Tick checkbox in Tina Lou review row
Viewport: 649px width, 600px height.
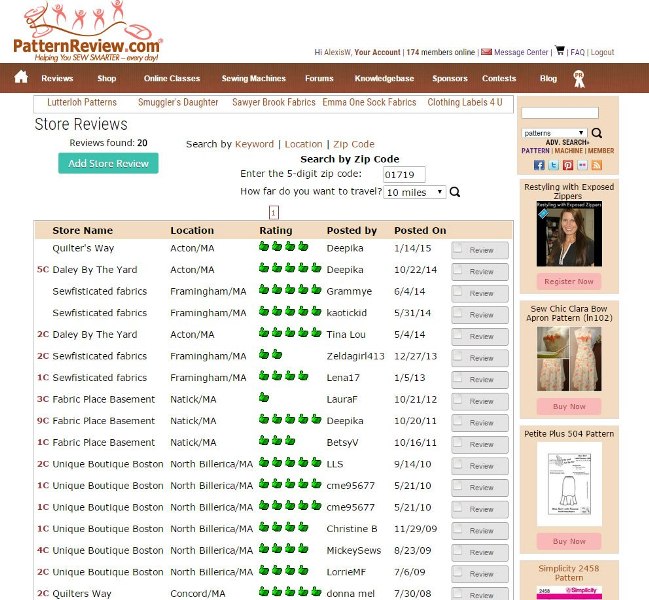[457, 335]
